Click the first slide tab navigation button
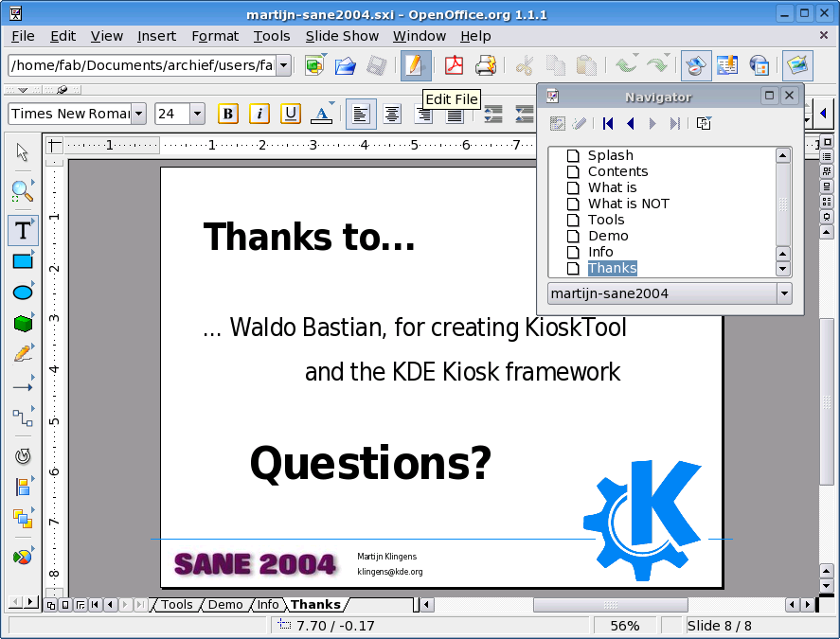The height and width of the screenshot is (639, 840). (95, 605)
